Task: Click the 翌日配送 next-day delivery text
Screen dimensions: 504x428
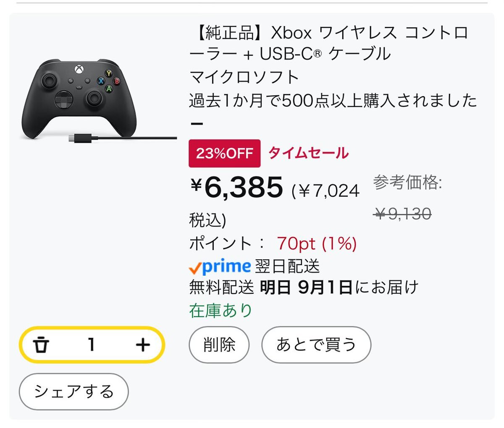Action: 287,266
